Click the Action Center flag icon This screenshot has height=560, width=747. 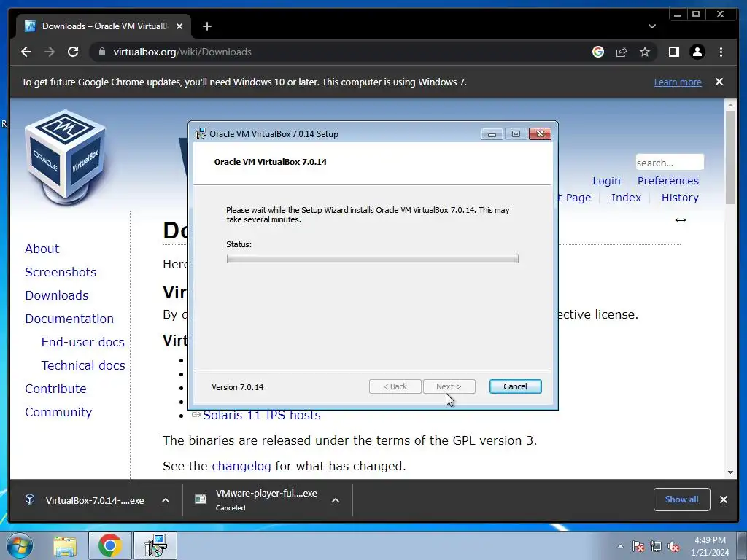(638, 546)
